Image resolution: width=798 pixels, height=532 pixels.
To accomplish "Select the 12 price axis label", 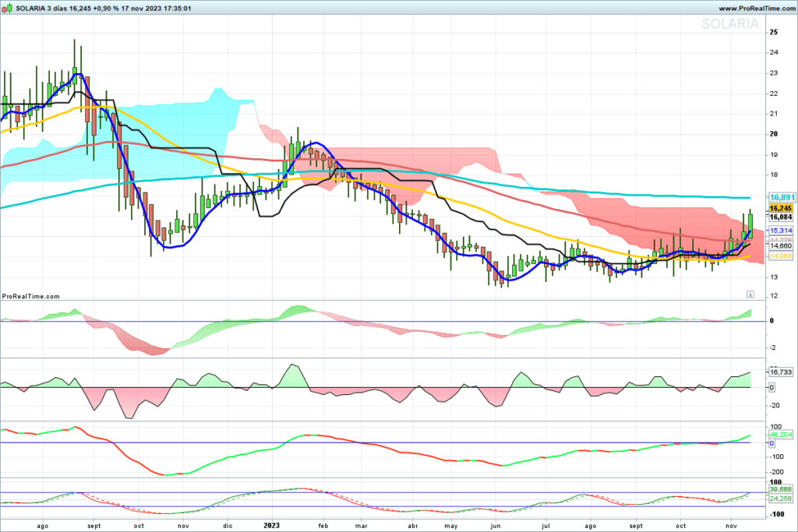I will coord(774,296).
